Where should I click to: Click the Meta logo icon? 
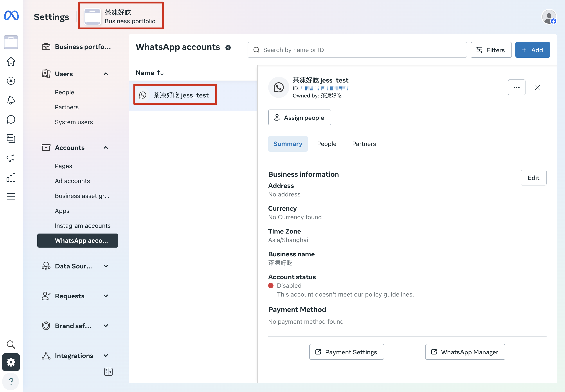coord(11,15)
